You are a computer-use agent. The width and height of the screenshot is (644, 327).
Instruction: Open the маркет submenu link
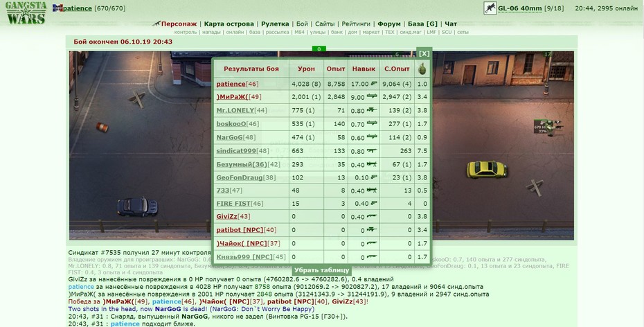point(371,32)
